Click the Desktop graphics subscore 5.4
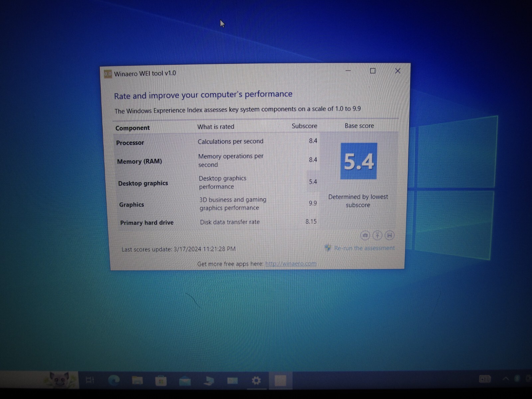Viewport: 532px width, 399px height. 313,182
